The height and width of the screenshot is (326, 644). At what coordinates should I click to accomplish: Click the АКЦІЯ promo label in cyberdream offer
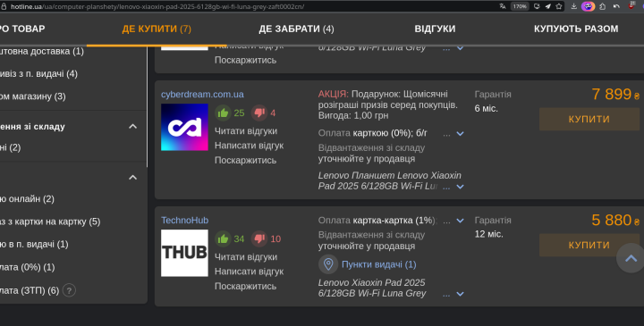point(333,94)
